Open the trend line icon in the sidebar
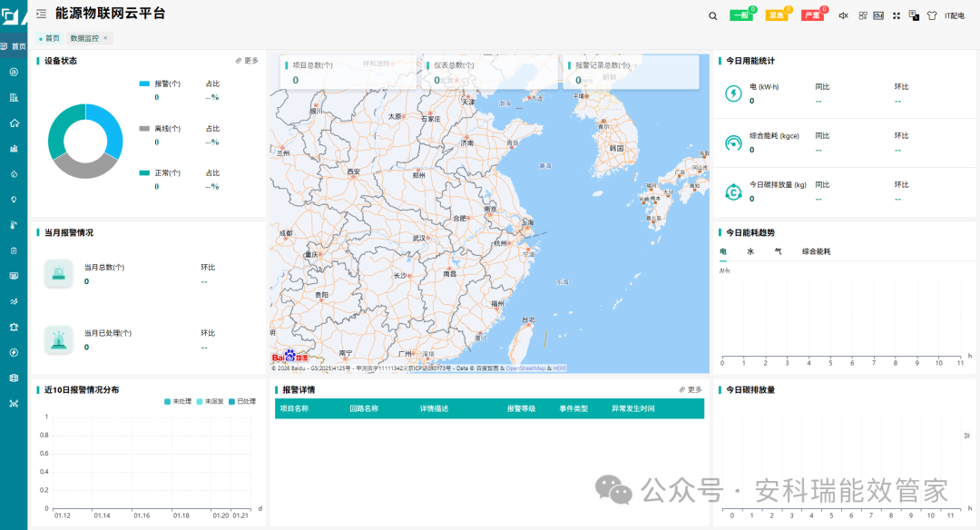Screen dimensions: 980x530 14,301
